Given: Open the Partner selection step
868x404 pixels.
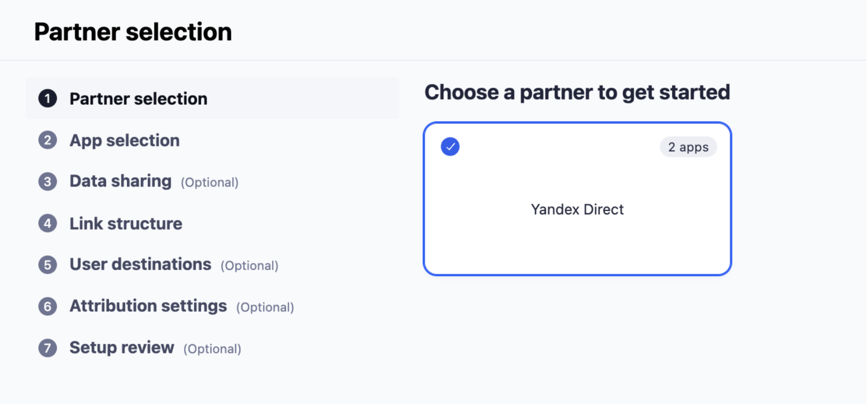Looking at the screenshot, I should click(x=138, y=99).
